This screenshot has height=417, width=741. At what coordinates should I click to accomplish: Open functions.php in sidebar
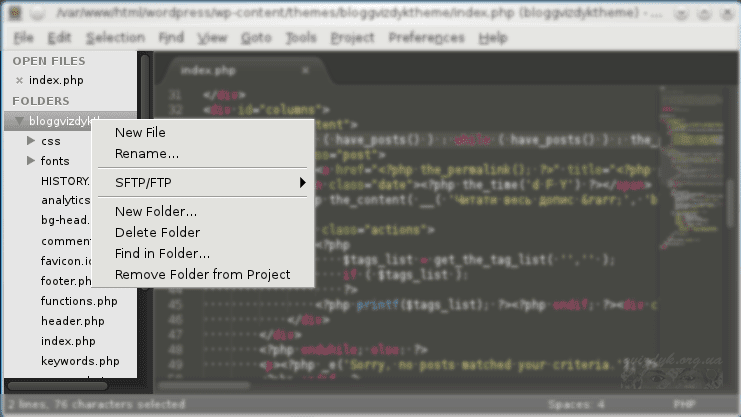[79, 301]
